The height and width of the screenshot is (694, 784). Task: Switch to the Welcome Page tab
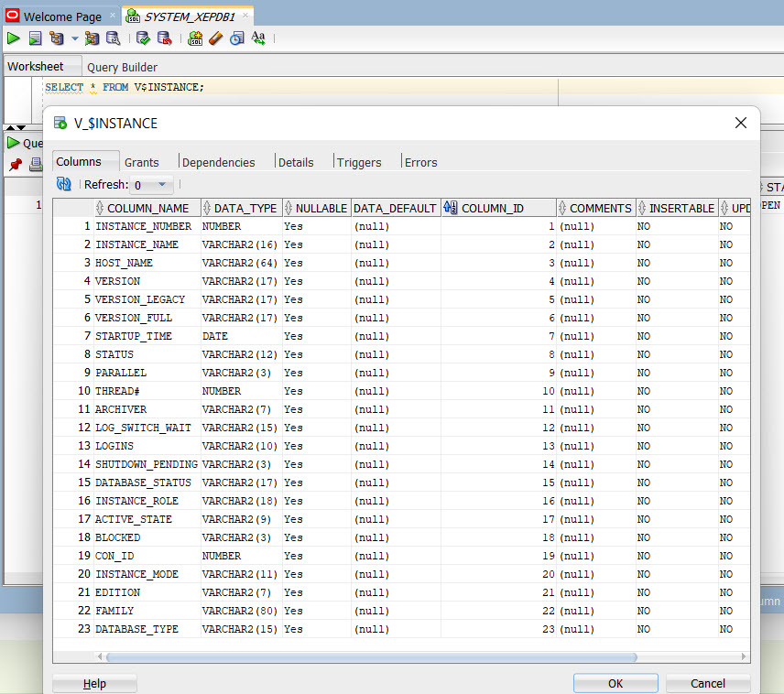click(62, 16)
